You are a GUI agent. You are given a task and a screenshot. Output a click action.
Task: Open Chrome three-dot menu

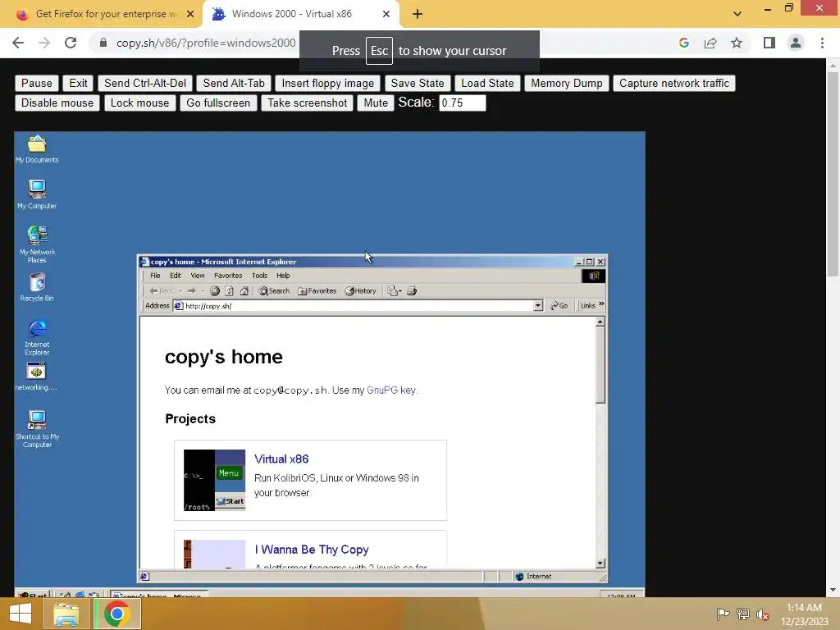822,43
